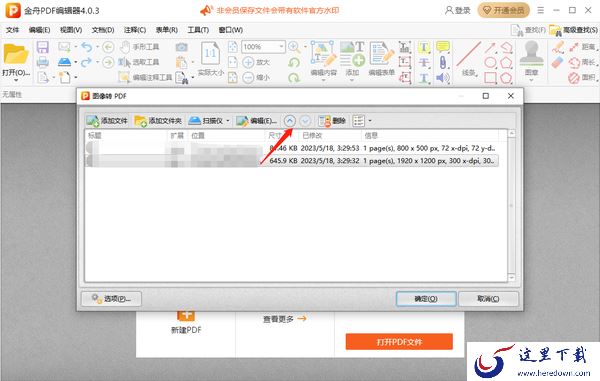Click 高级查找(S) button
The height and width of the screenshot is (381, 600).
573,30
